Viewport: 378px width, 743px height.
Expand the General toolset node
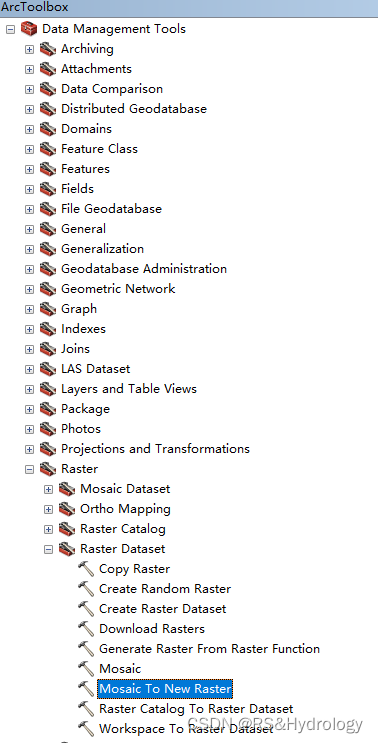(x=29, y=229)
